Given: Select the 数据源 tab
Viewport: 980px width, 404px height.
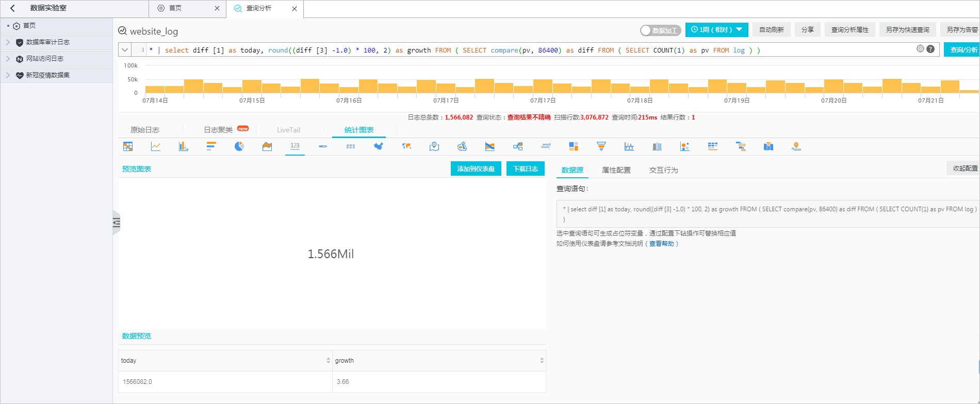Looking at the screenshot, I should pyautogui.click(x=573, y=170).
